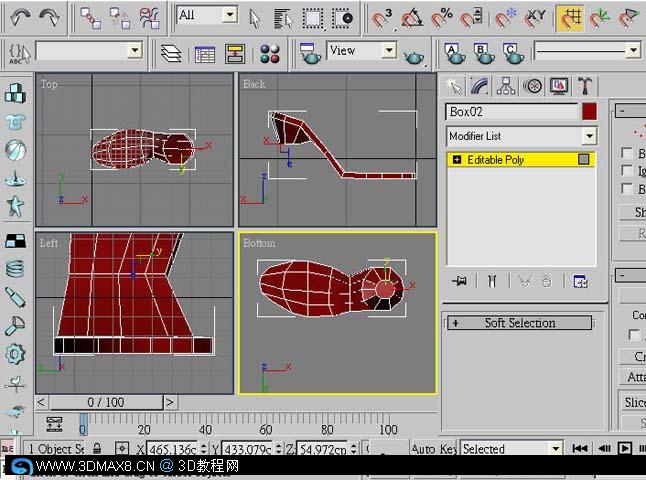Screen dimensions: 646x480
Task: Click the Open Mini Curve Editor icon
Action: pyautogui.click(x=54, y=424)
